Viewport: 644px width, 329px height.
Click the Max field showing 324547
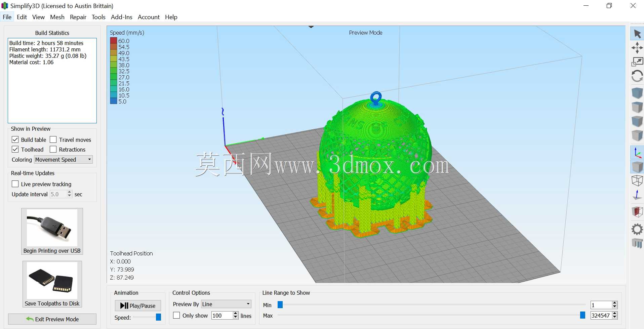(x=601, y=316)
